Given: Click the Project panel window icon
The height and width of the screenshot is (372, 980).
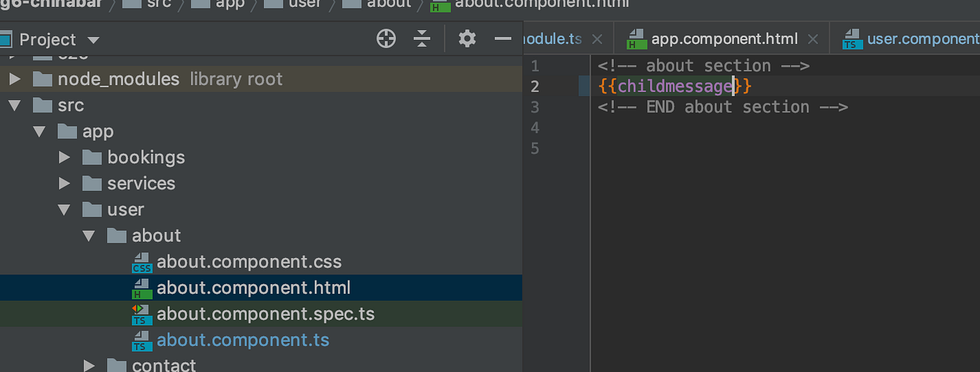Looking at the screenshot, I should pos(5,39).
